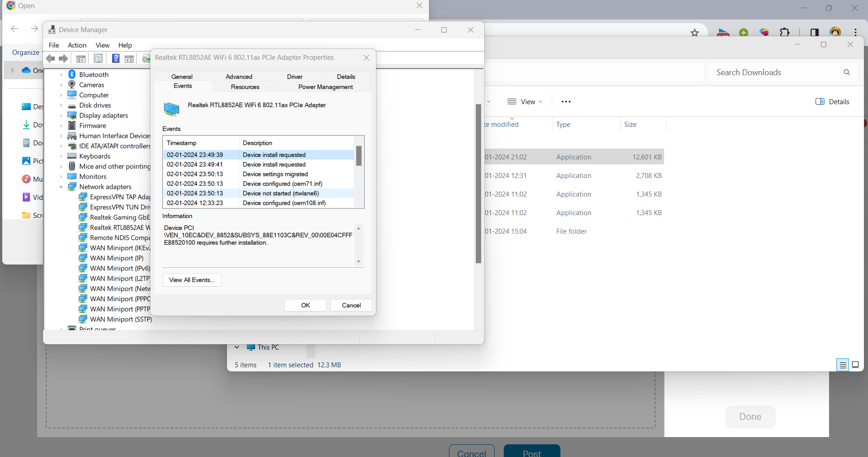Viewport: 868px width, 457px height.
Task: Toggle the Details pane in Downloads window
Action: pyautogui.click(x=832, y=101)
